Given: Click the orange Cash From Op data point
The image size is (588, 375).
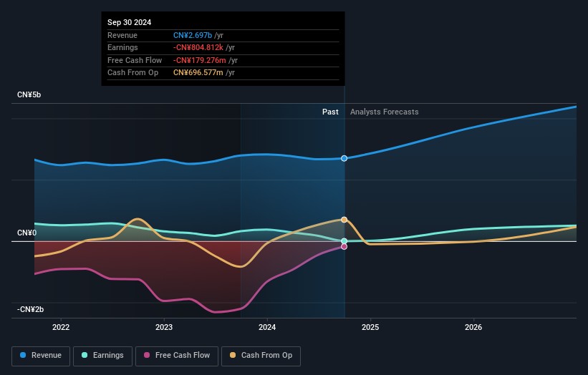Looking at the screenshot, I should (x=344, y=220).
